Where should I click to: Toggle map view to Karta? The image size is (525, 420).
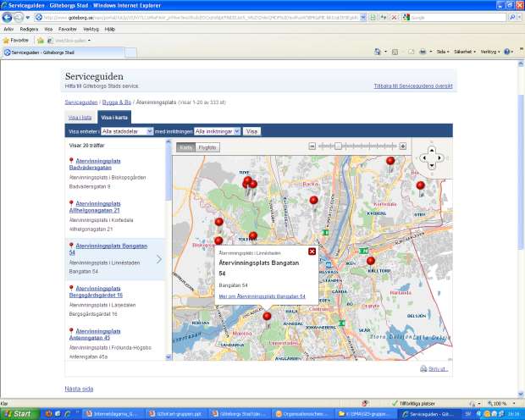click(x=185, y=147)
